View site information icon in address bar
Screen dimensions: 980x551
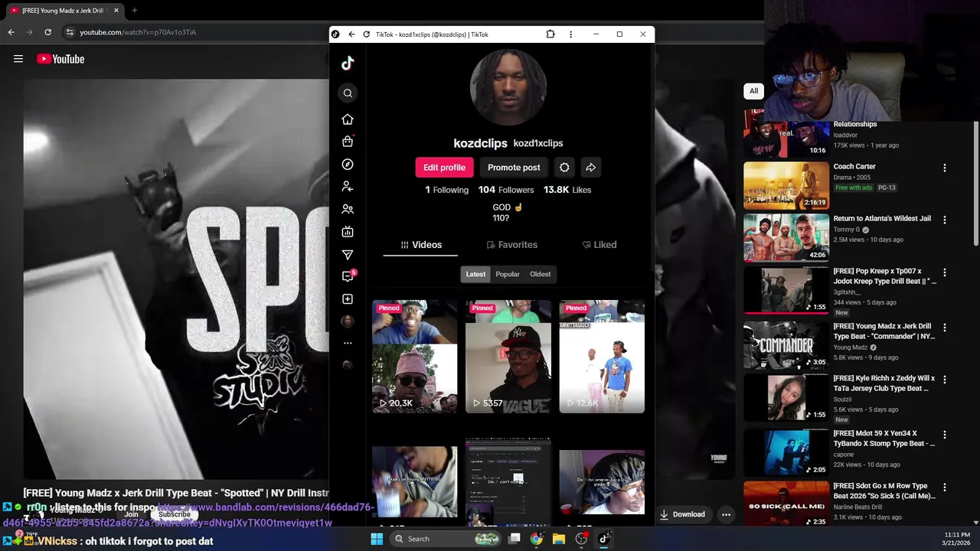(70, 32)
